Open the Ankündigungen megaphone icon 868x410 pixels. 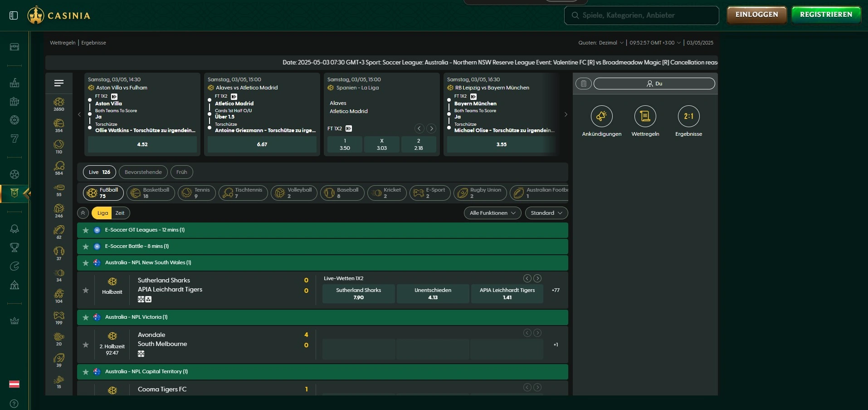(x=601, y=117)
